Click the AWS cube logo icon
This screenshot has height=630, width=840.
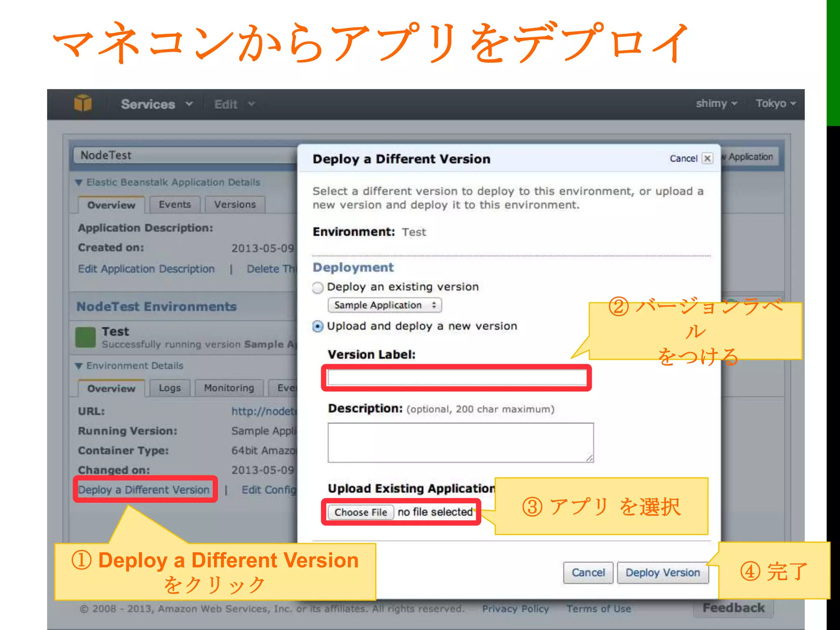tap(83, 103)
